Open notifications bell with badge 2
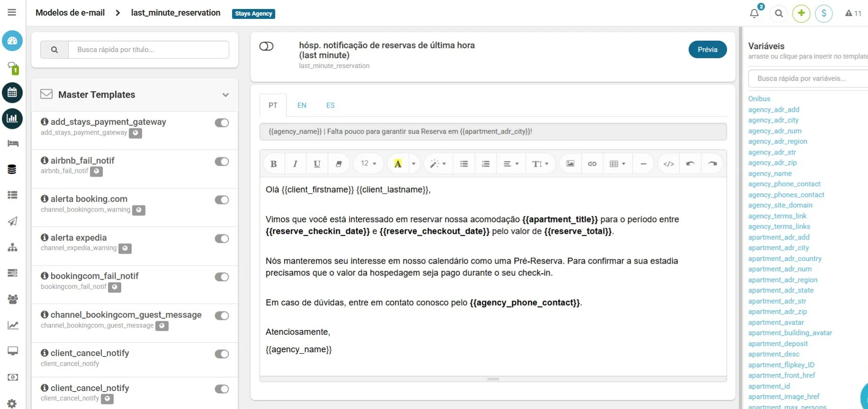This screenshot has height=409, width=868. pos(755,13)
